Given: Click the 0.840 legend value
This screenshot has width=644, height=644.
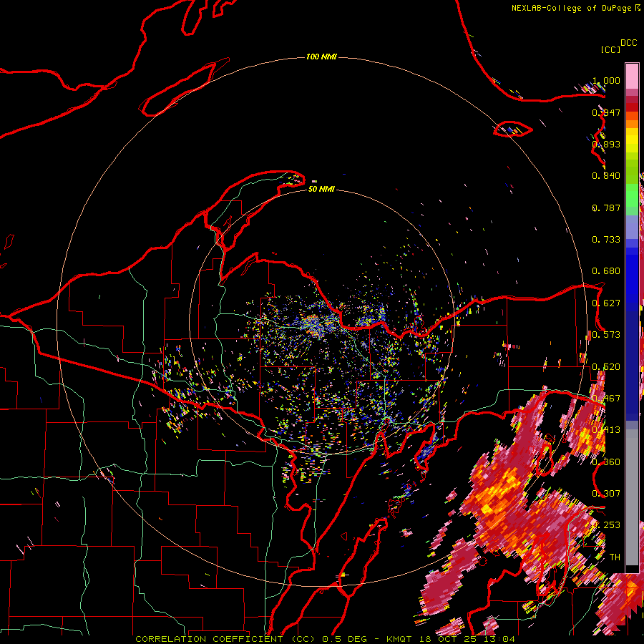Looking at the screenshot, I should click(606, 176).
